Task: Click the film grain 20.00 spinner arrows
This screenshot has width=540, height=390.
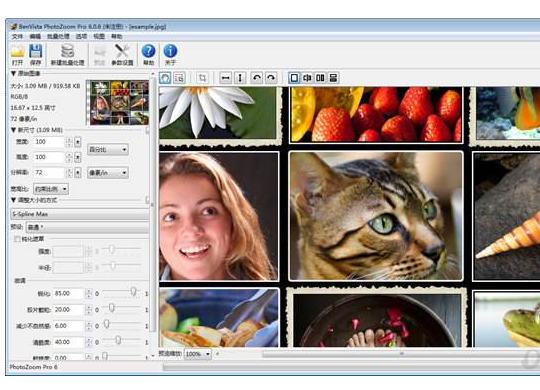Action: tap(89, 310)
